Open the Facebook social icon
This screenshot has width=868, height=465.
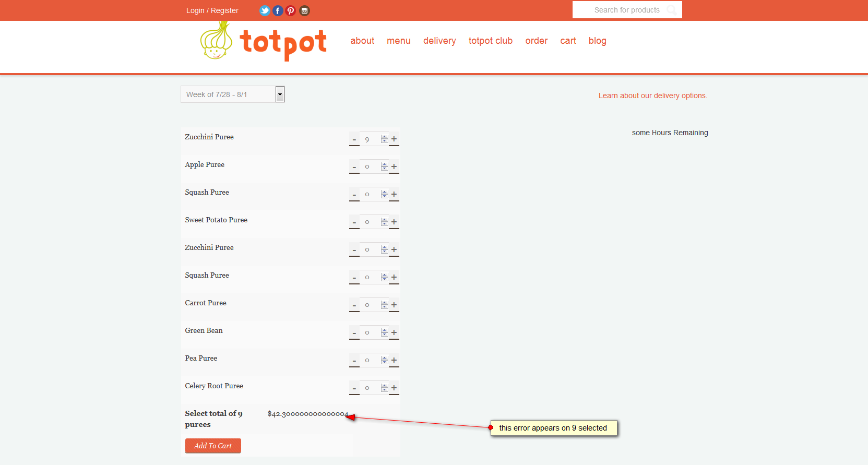tap(278, 10)
